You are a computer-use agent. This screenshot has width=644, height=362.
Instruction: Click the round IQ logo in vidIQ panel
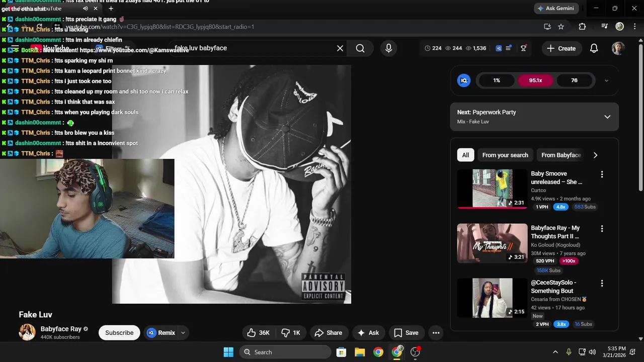pos(463,80)
